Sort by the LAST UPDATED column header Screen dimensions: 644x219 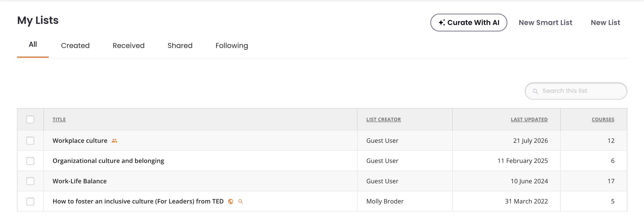[529, 119]
